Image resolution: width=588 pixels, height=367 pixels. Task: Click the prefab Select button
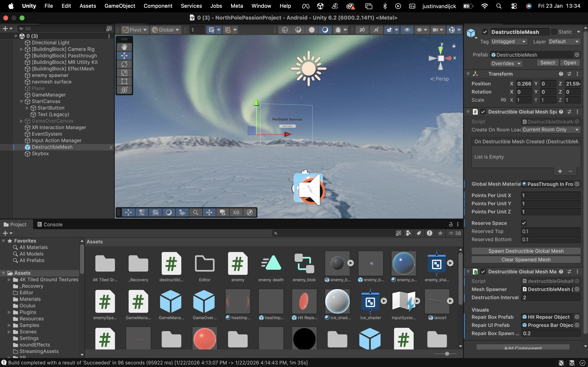pos(547,63)
